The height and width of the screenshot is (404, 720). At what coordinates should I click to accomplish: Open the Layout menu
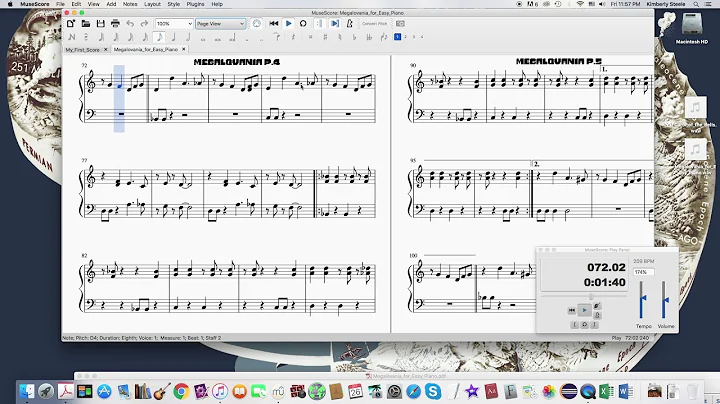152,4
